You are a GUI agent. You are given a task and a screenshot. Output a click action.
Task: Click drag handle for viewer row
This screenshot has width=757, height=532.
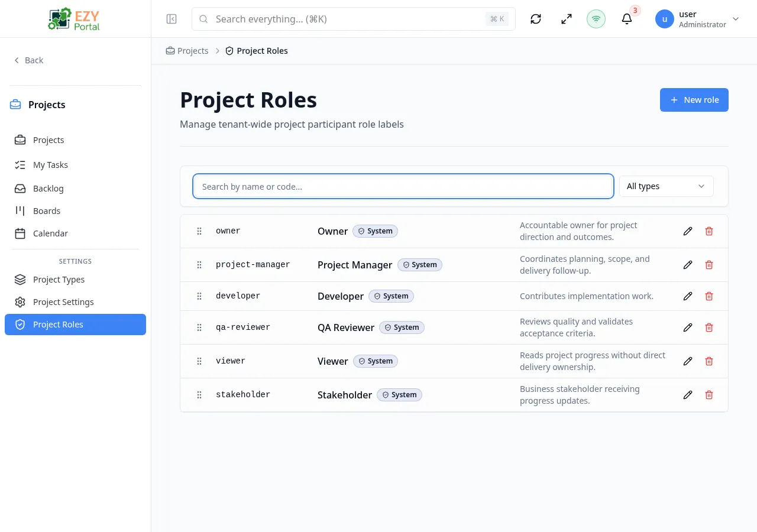coord(199,361)
